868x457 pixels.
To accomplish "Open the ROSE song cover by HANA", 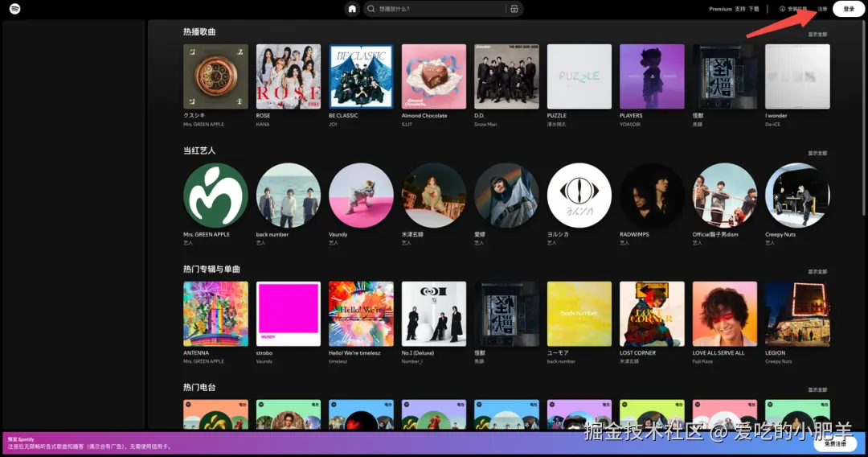I will tap(289, 76).
